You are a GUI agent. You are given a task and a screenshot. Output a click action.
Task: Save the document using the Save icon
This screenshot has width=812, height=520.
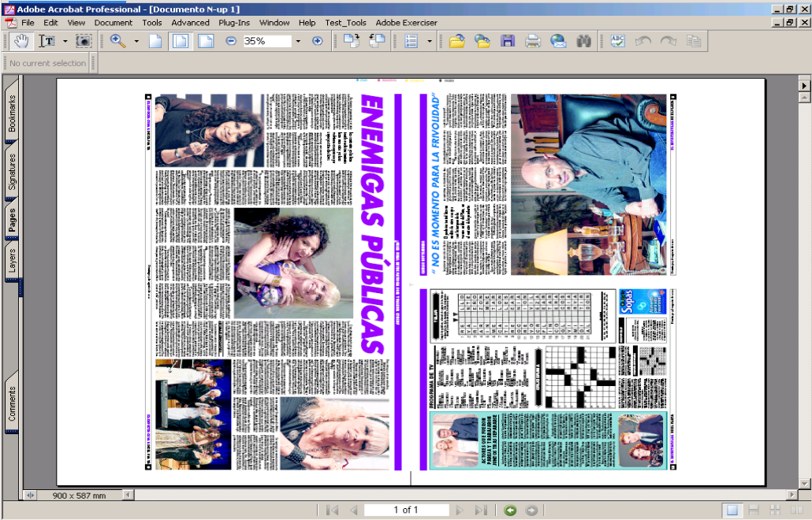point(508,42)
